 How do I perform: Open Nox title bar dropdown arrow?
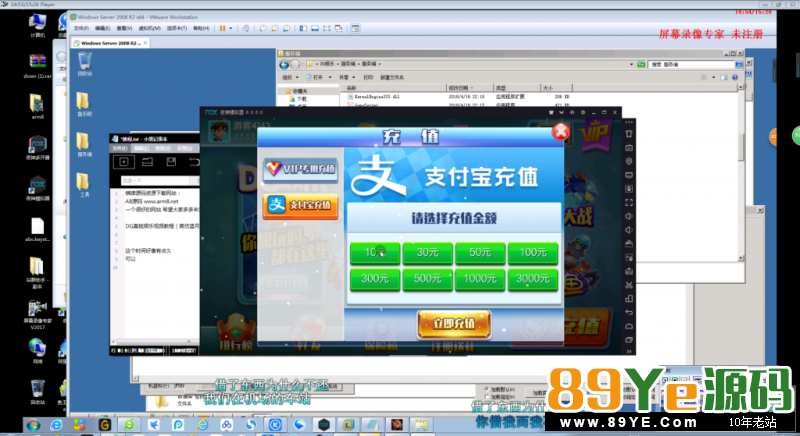(x=561, y=112)
